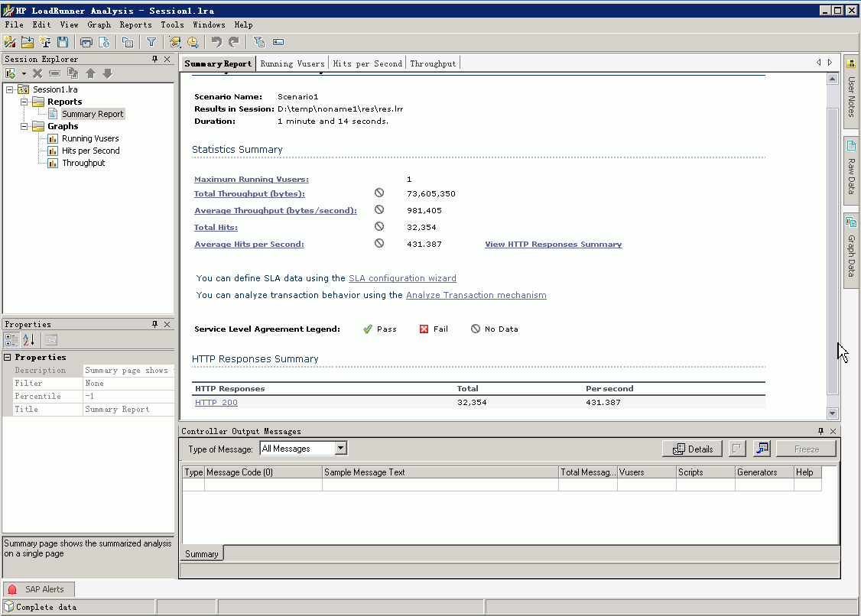
Task: Click the Open Session folder icon
Action: (27, 42)
